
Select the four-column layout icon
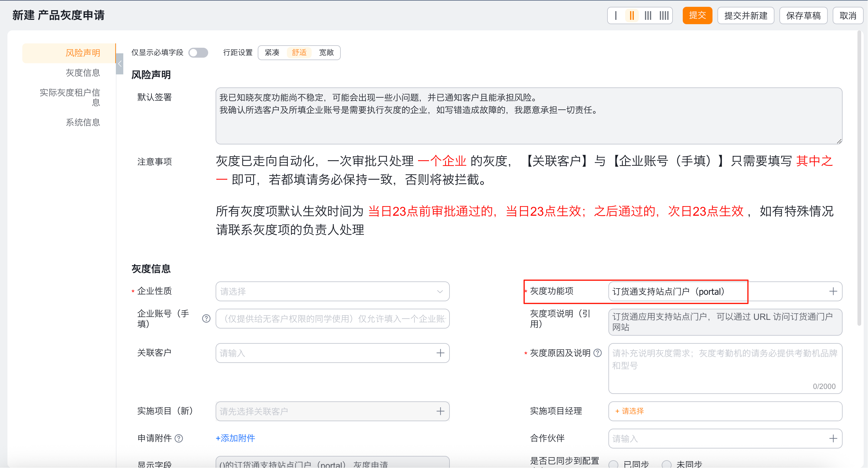point(664,15)
